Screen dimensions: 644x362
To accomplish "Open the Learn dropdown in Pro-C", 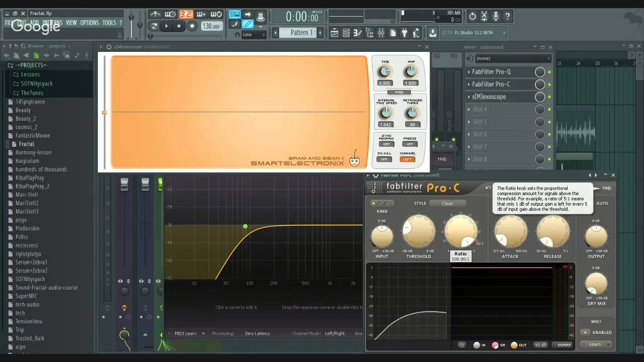I will [596, 344].
